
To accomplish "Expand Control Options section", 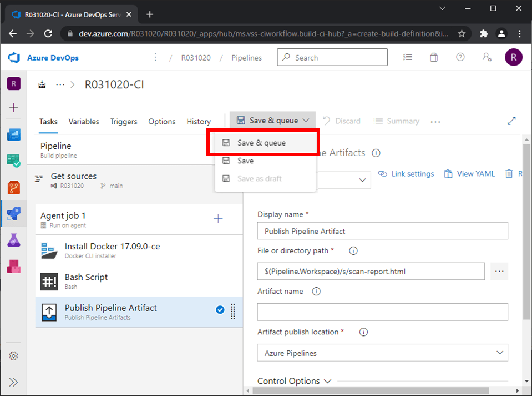I will pos(294,381).
